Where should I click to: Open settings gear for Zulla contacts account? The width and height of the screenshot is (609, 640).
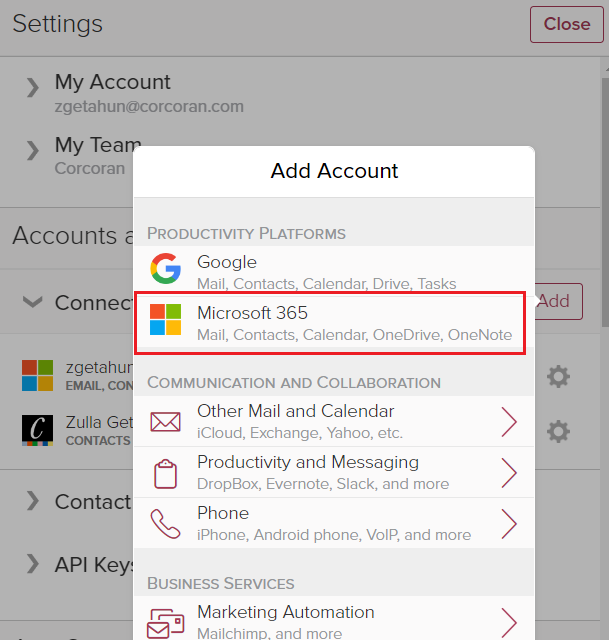click(x=558, y=431)
